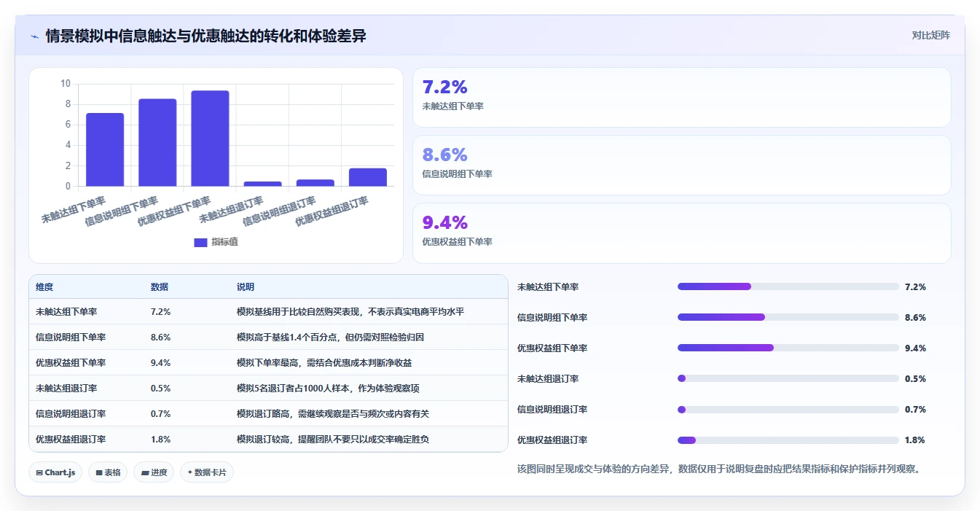Click 未触达组下单率 in the table's first column
The height and width of the screenshot is (511, 980).
tap(66, 311)
